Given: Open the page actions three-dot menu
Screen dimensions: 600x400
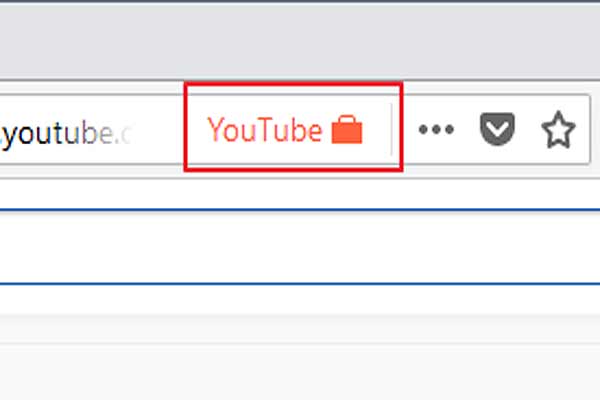Looking at the screenshot, I should (436, 129).
